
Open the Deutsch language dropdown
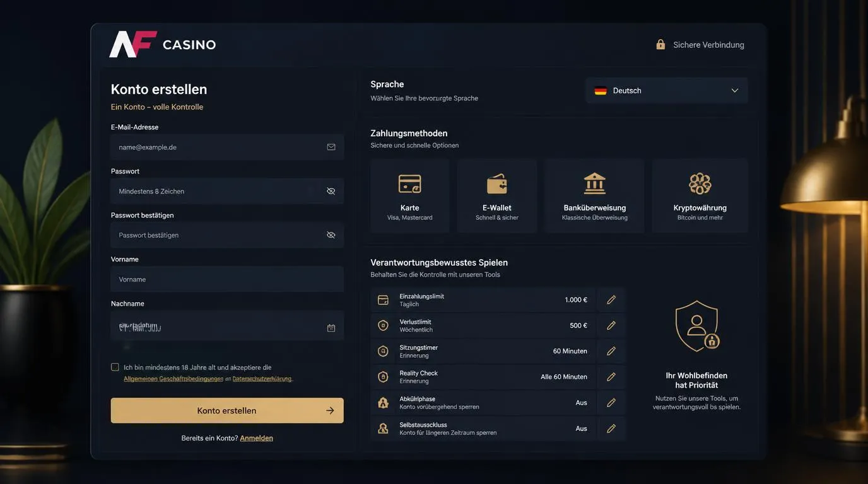coord(667,91)
